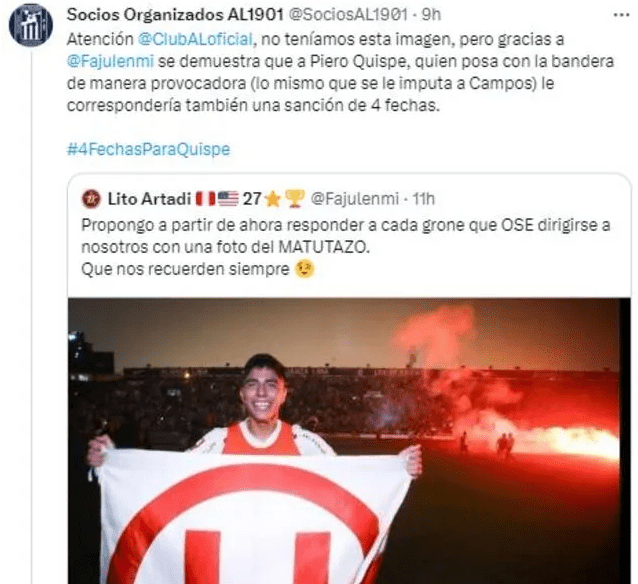Click the winking face emoji
This screenshot has width=638, height=584.
(x=305, y=269)
